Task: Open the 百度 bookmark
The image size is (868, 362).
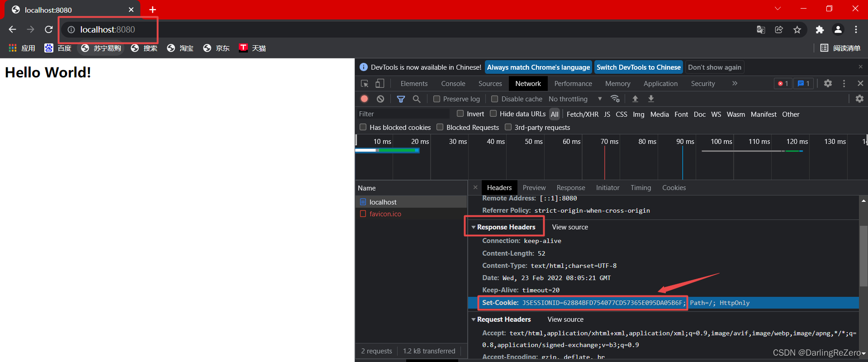Action: (58, 48)
